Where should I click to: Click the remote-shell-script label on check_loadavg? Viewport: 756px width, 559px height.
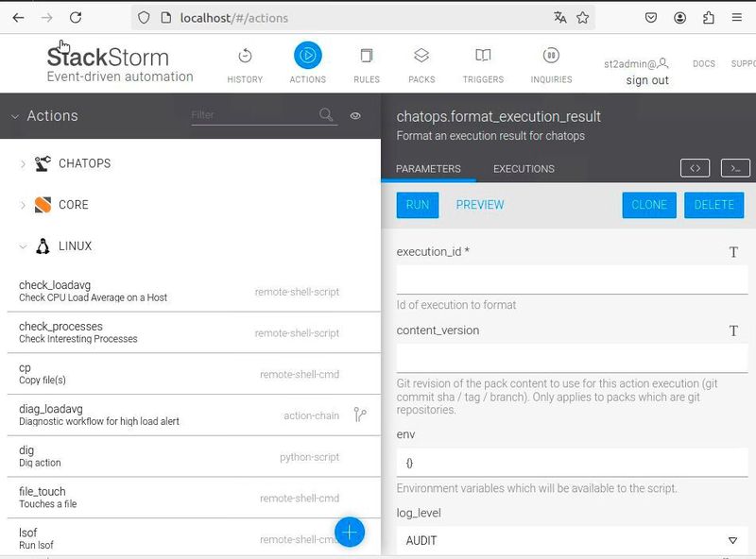click(297, 292)
